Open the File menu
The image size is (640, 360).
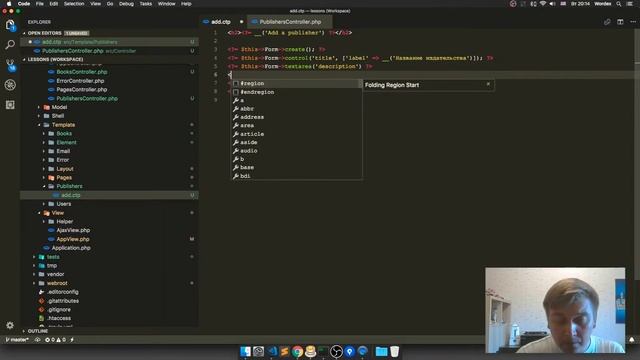(40, 4)
